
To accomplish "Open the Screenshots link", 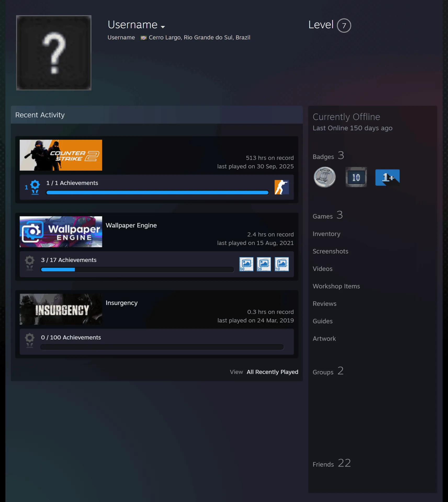I will [330, 251].
